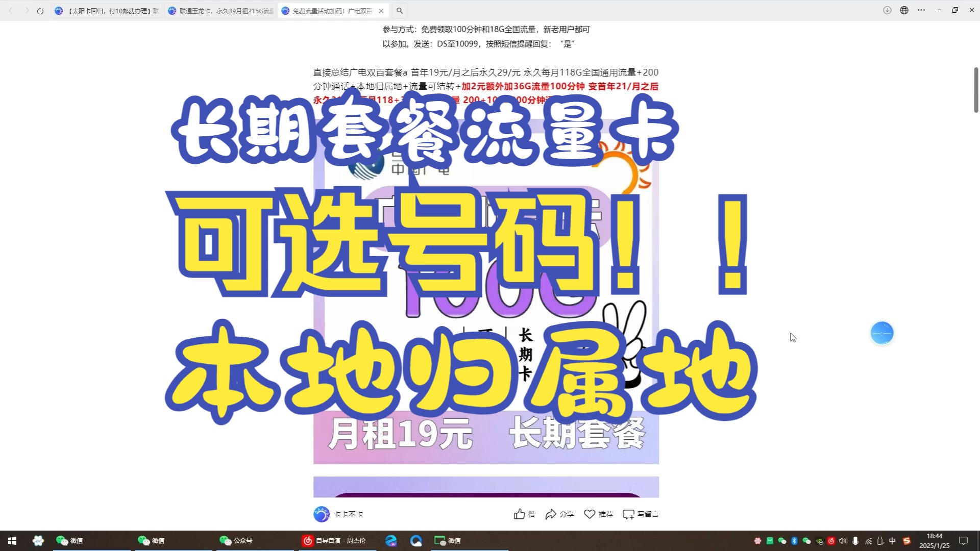980x551 pixels.
Task: Click the red text 加2元额外加36G流量100分钟
Action: click(x=523, y=86)
